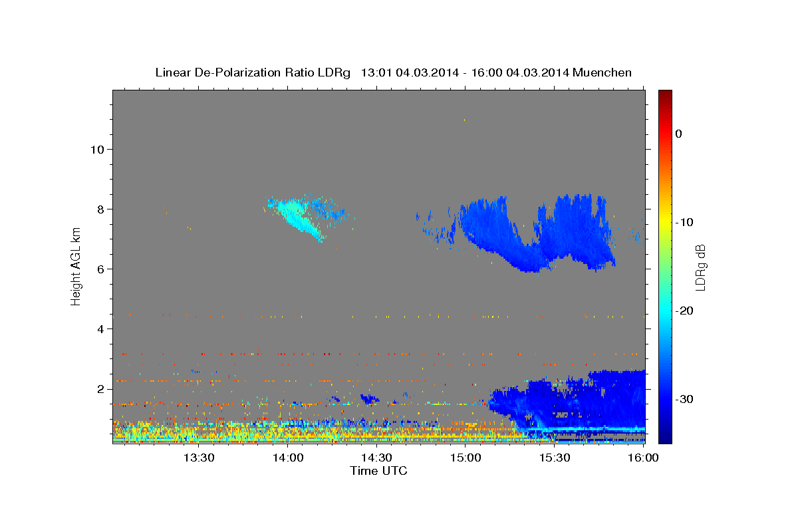Click the 'Time UTC' x-axis label
Viewport: 798px width, 532px height.
[x=378, y=471]
